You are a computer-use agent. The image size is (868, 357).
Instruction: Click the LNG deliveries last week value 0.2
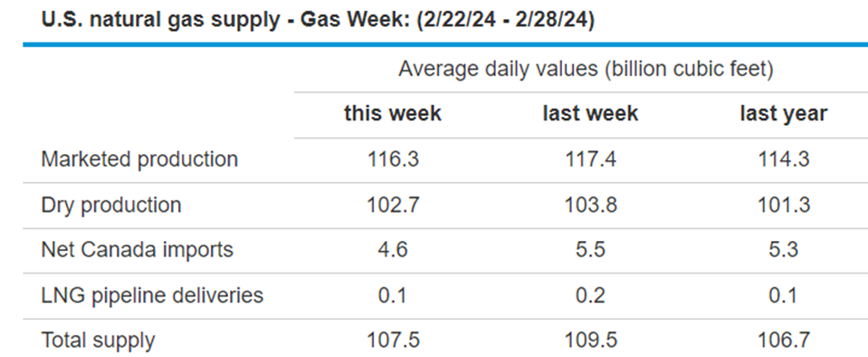click(591, 295)
